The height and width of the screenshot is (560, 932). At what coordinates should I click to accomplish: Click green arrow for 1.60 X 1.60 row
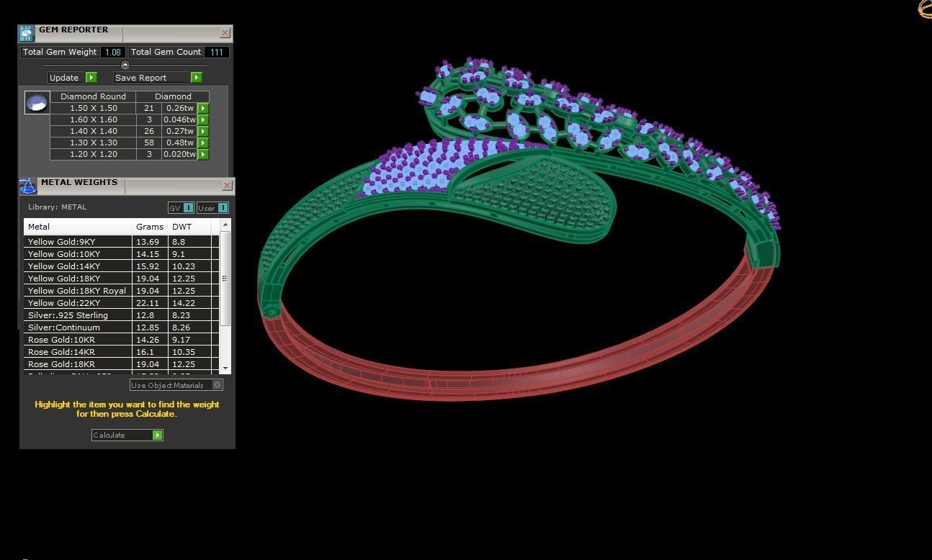(x=203, y=119)
